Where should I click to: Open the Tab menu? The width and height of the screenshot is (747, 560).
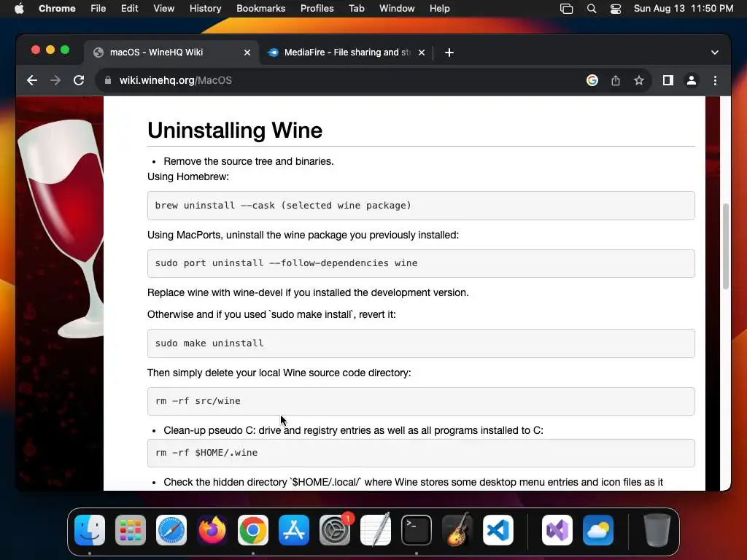(x=356, y=9)
